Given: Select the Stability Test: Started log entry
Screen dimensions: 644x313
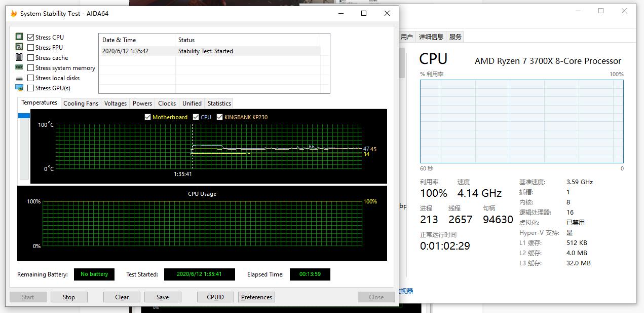Looking at the screenshot, I should [x=213, y=51].
